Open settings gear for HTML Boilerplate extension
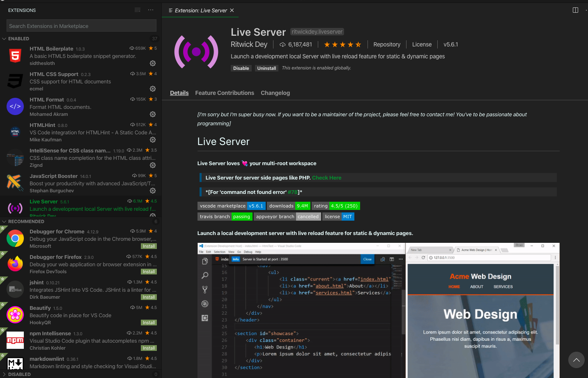The image size is (588, 378). (153, 63)
